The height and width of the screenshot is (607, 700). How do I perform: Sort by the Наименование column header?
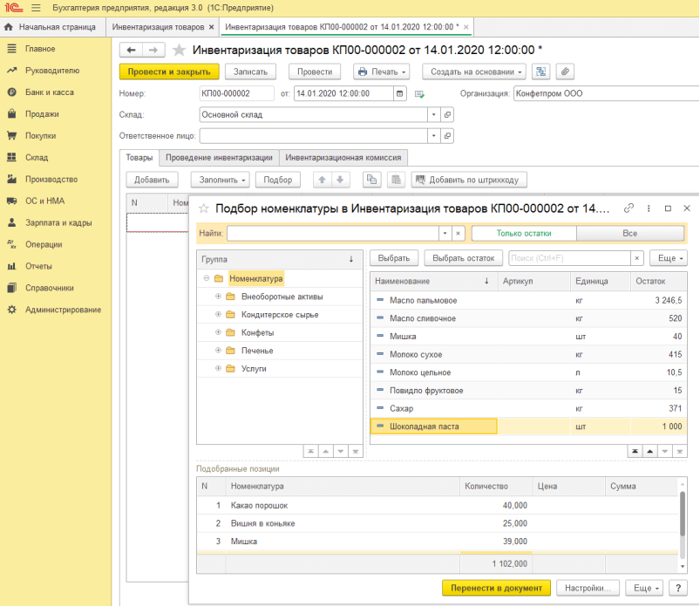[433, 281]
